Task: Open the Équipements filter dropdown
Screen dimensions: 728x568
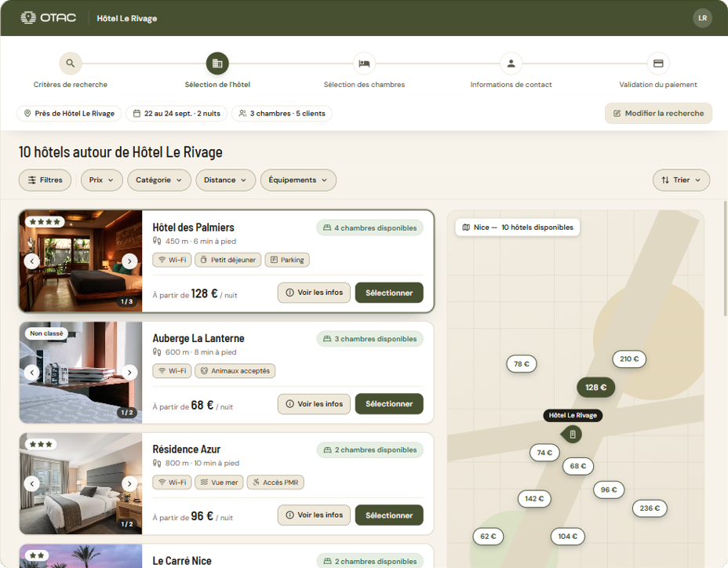Action: point(298,180)
